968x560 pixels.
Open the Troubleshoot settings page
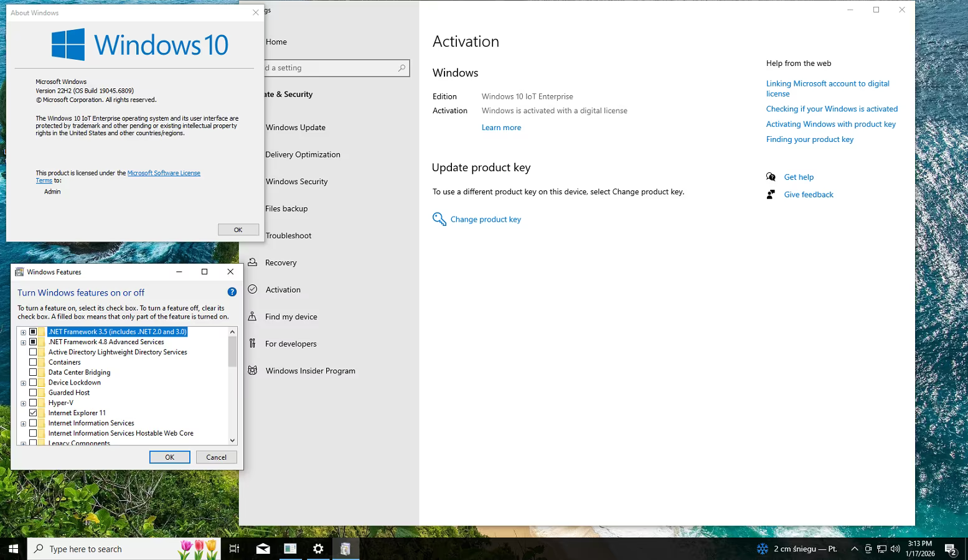[289, 236]
